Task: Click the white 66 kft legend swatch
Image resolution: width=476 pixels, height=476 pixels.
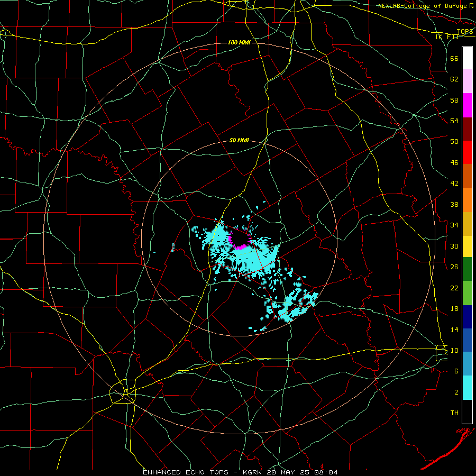Action: 467,58
